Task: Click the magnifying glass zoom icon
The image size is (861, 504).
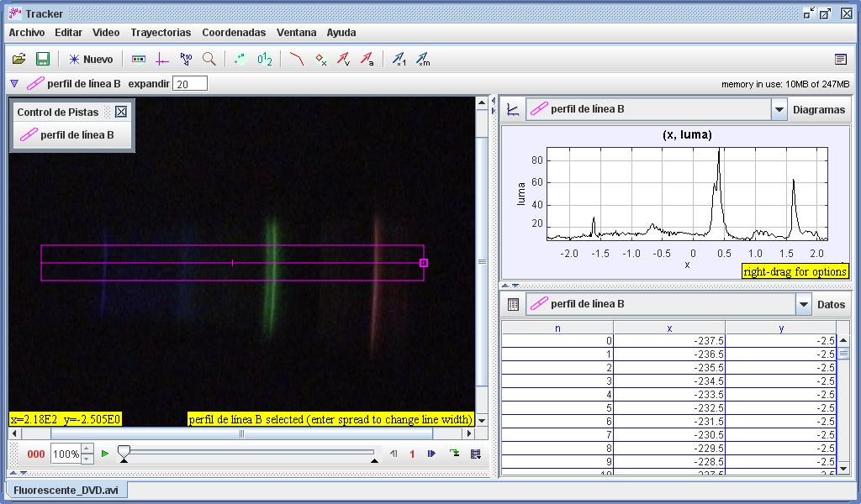Action: [209, 60]
